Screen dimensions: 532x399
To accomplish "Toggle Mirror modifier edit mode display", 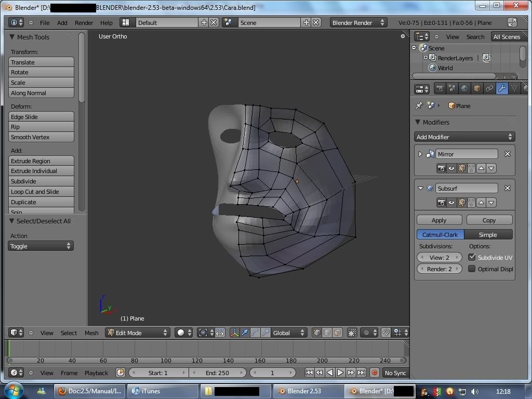I will (461, 168).
